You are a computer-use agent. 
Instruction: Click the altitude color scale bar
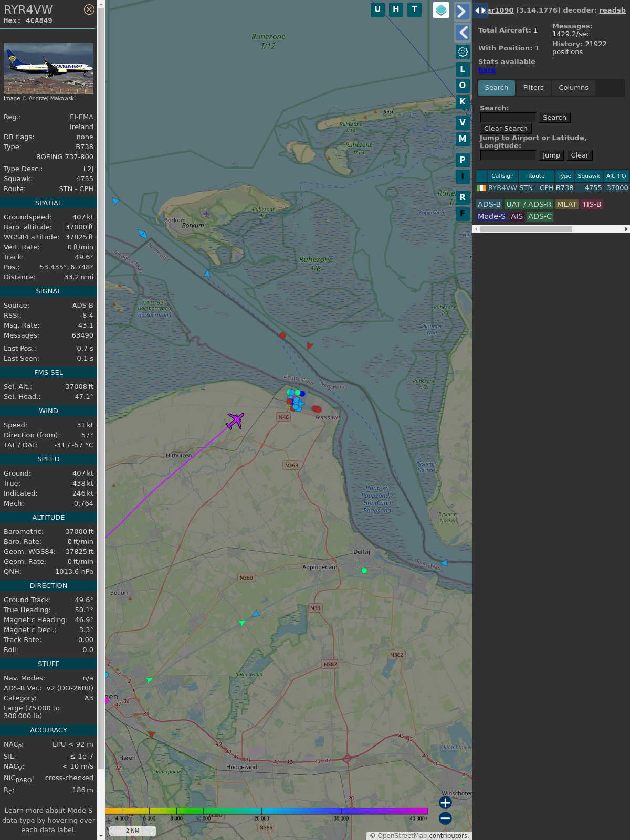click(x=267, y=811)
